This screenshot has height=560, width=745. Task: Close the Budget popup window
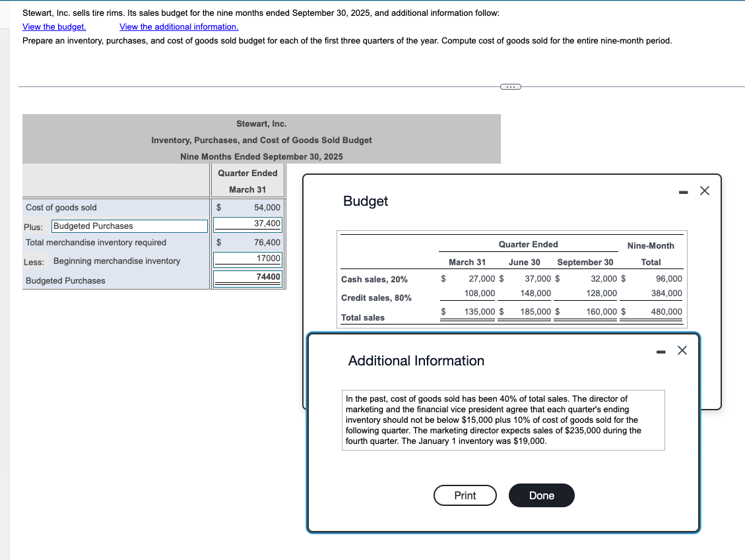pyautogui.click(x=703, y=191)
